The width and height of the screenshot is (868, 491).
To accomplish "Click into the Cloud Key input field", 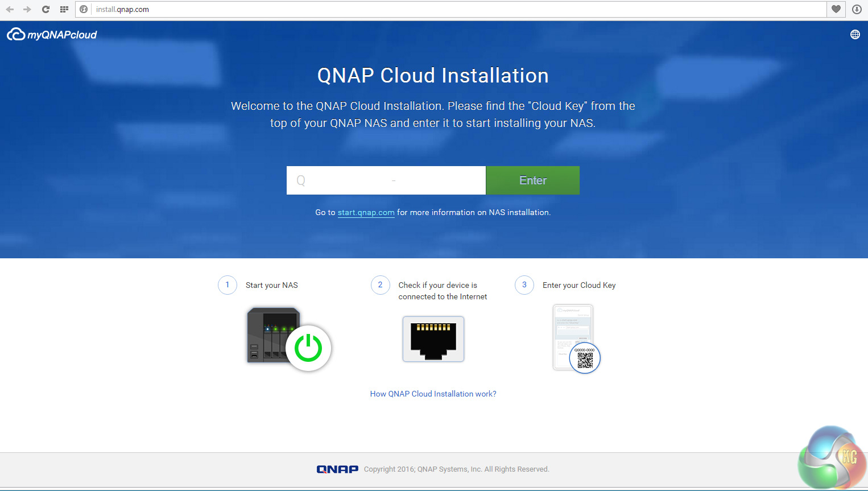I will [386, 180].
